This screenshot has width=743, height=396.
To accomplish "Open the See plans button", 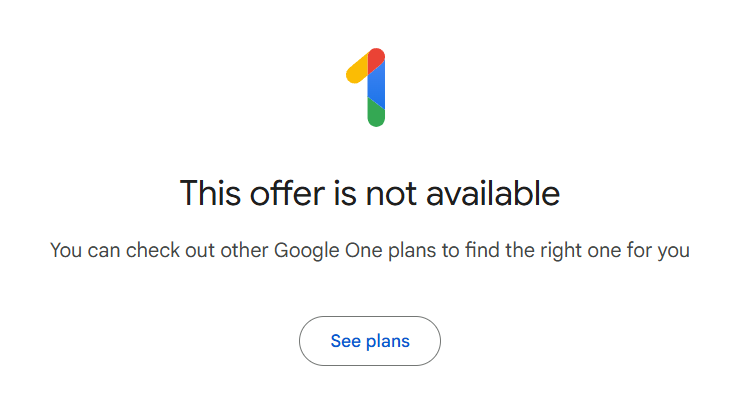I will (370, 341).
